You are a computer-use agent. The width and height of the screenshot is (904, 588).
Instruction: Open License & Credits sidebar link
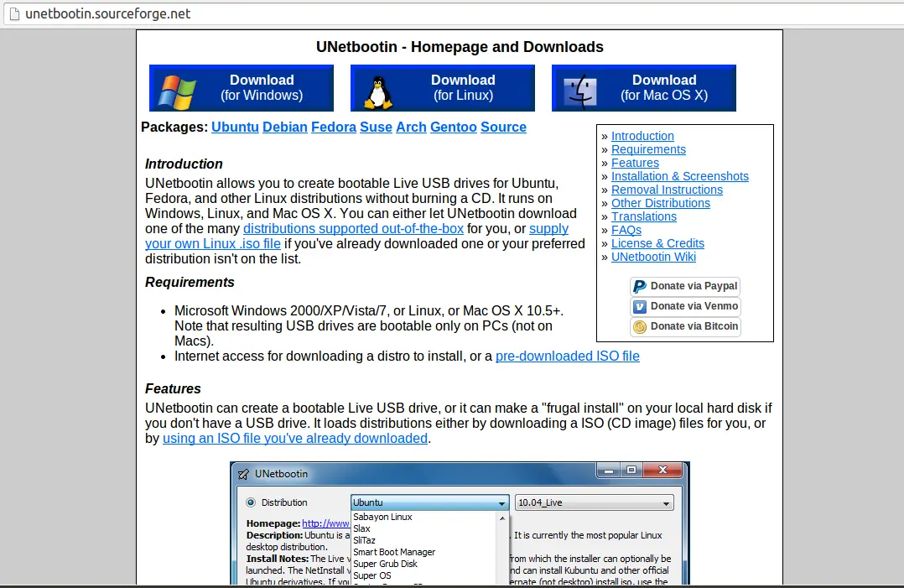pos(657,243)
